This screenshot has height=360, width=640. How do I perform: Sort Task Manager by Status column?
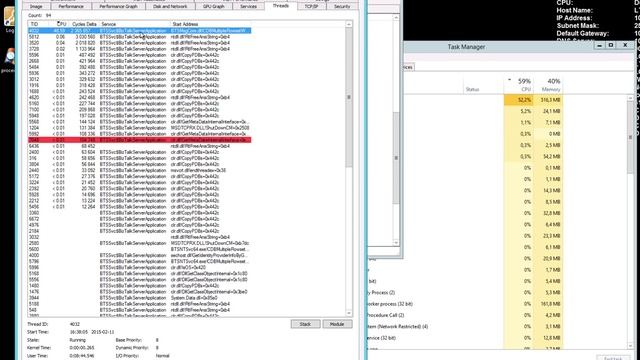[472, 89]
